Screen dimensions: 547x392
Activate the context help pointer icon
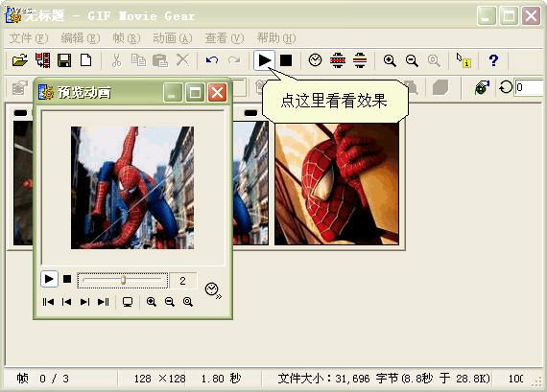click(x=464, y=60)
